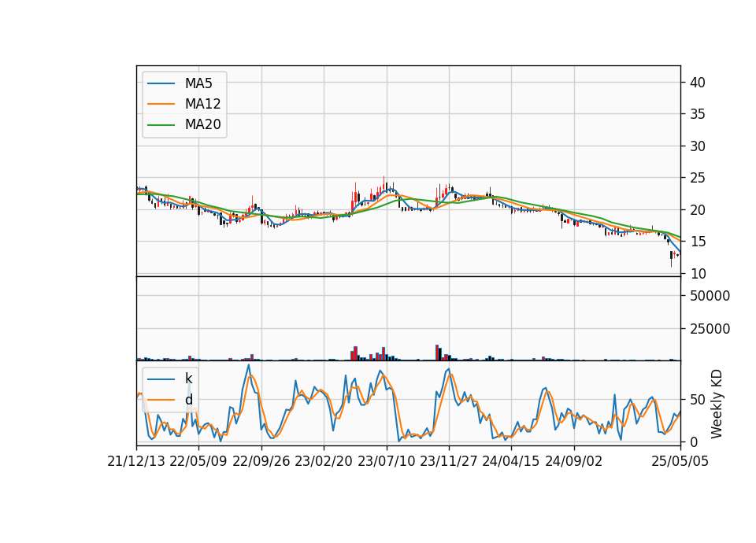Click the MA20 legend label
756x543 pixels.
click(x=202, y=124)
